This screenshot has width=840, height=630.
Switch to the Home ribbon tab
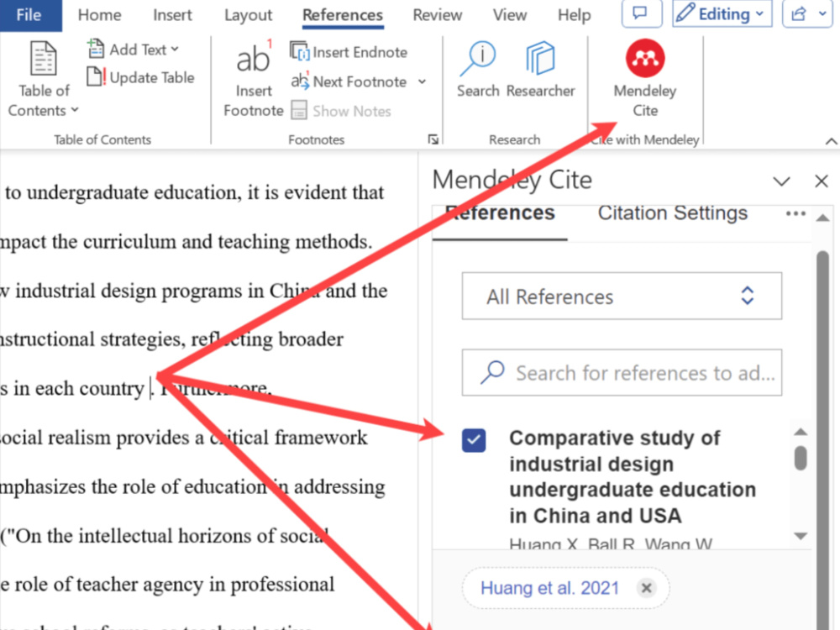[x=100, y=15]
